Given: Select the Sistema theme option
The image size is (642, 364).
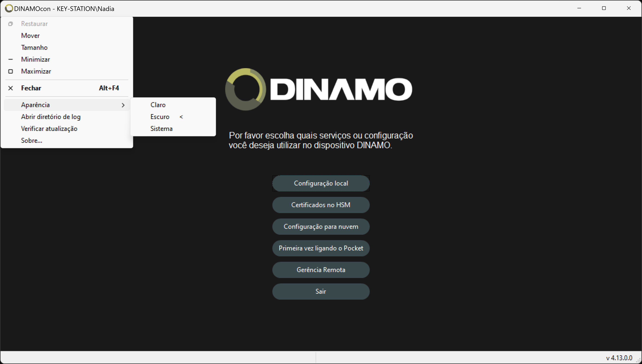Looking at the screenshot, I should click(x=173, y=129).
